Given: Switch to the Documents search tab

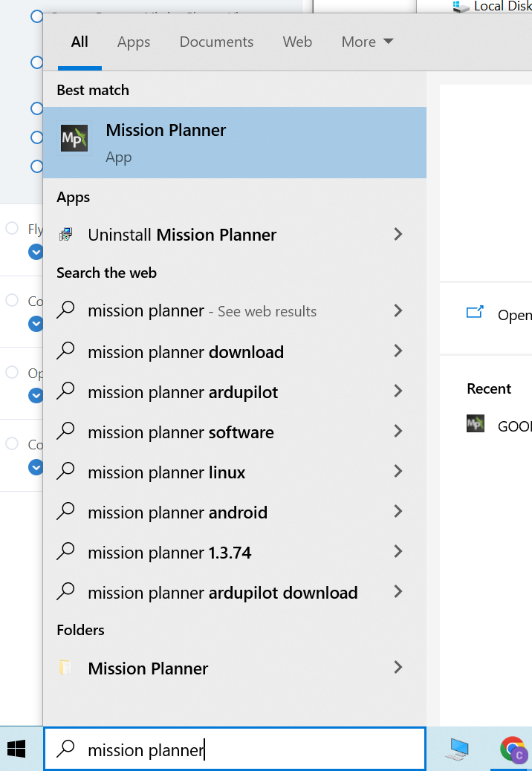Looking at the screenshot, I should tap(216, 42).
